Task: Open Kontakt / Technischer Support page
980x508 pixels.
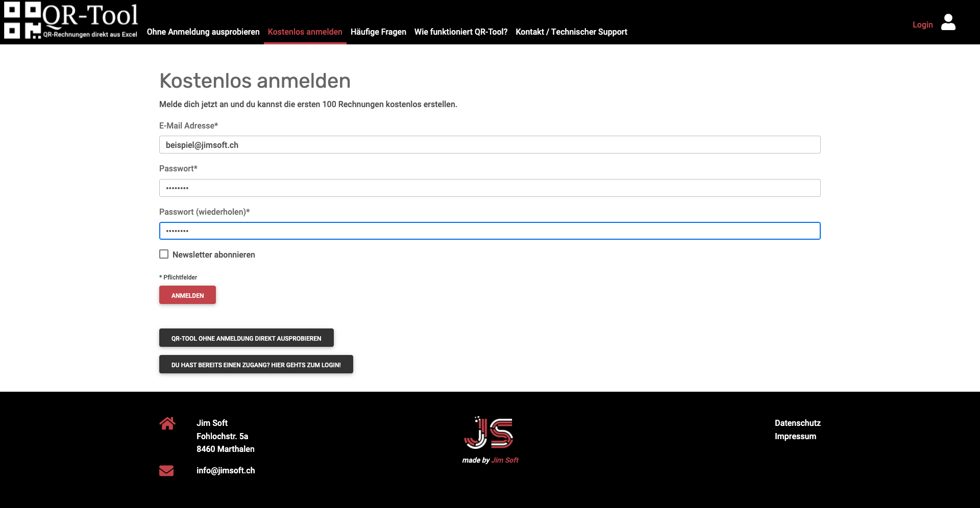Action: click(x=571, y=32)
